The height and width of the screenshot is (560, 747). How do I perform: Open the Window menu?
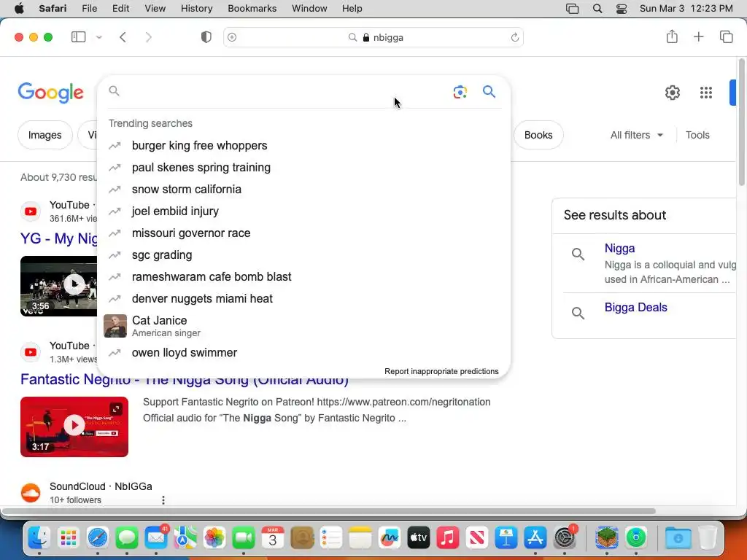pyautogui.click(x=309, y=9)
